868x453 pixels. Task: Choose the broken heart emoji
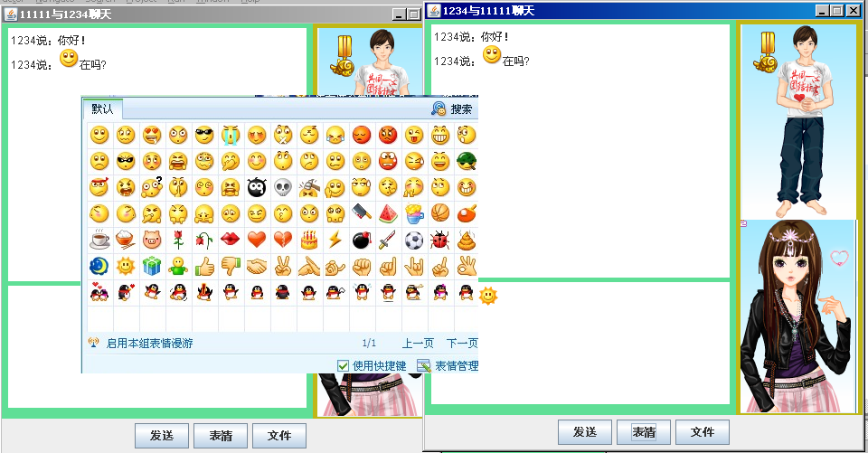283,240
